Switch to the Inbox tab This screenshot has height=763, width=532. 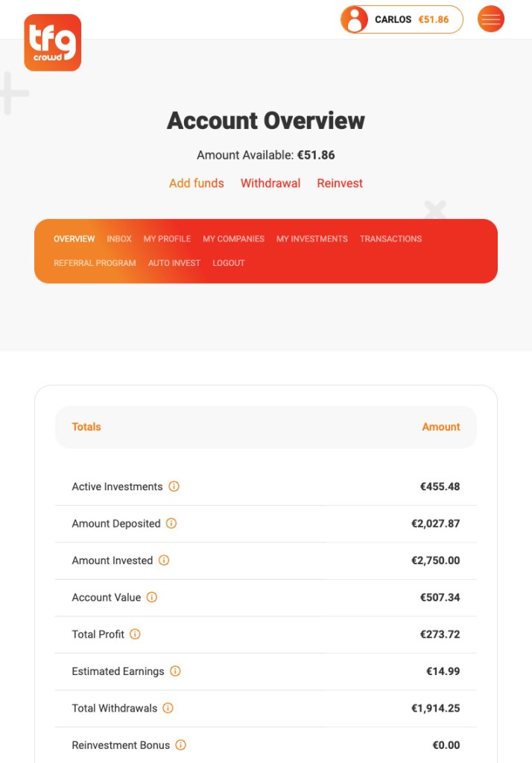(x=119, y=239)
